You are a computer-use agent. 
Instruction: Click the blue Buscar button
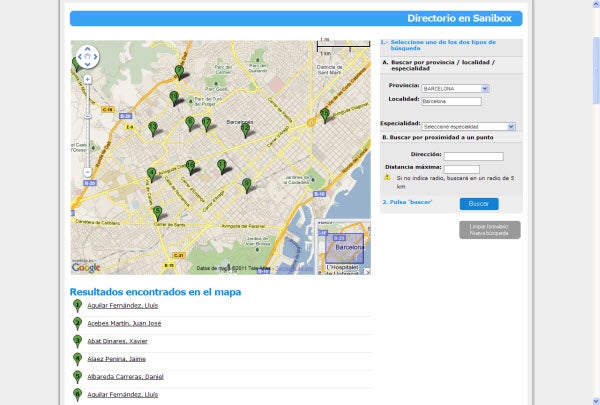[x=479, y=204]
